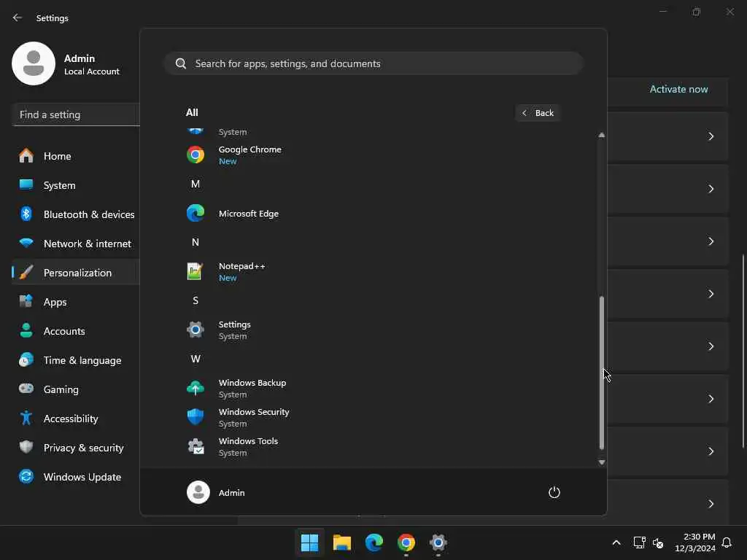The height and width of the screenshot is (560, 747).
Task: Select Network & internet settings
Action: (76, 244)
